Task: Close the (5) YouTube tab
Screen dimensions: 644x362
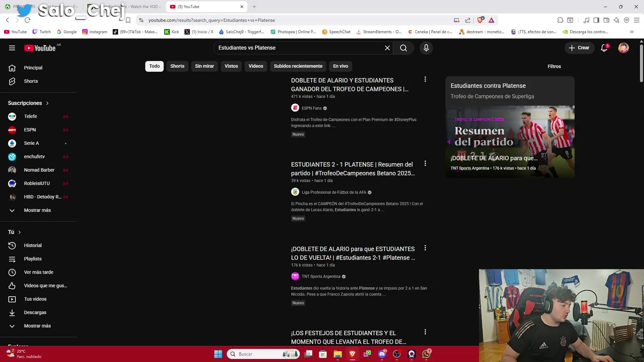Action: (242, 7)
